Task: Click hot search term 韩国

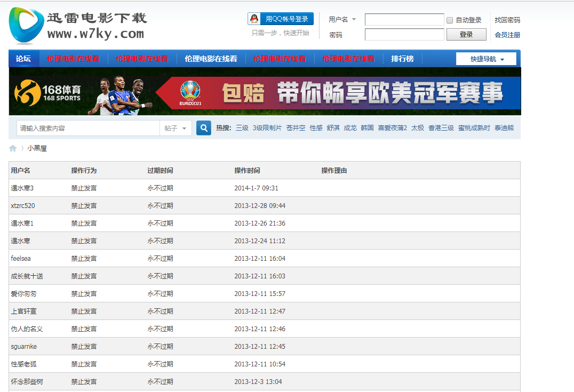Action: (x=367, y=128)
